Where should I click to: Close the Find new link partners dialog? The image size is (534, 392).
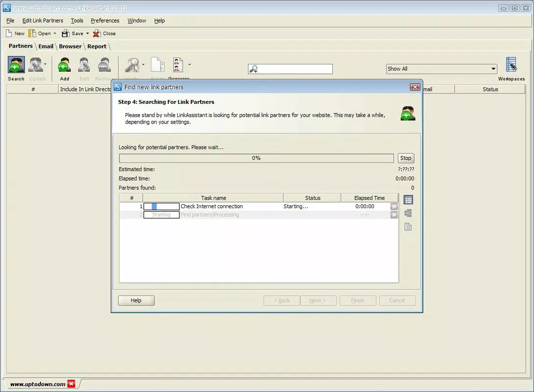[415, 87]
